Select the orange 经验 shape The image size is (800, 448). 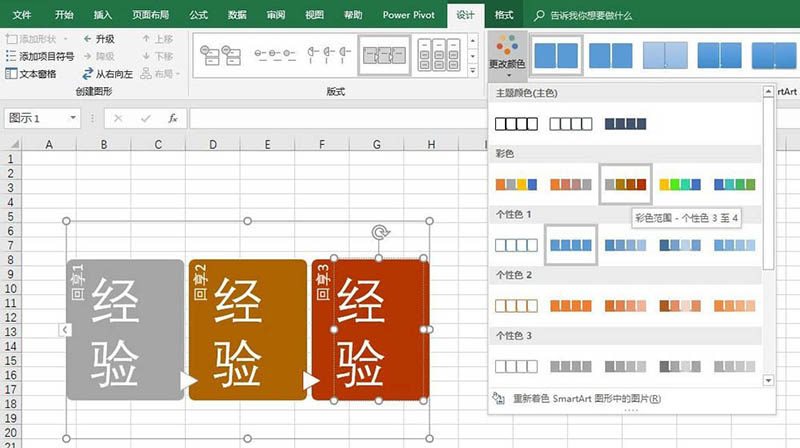(248, 330)
